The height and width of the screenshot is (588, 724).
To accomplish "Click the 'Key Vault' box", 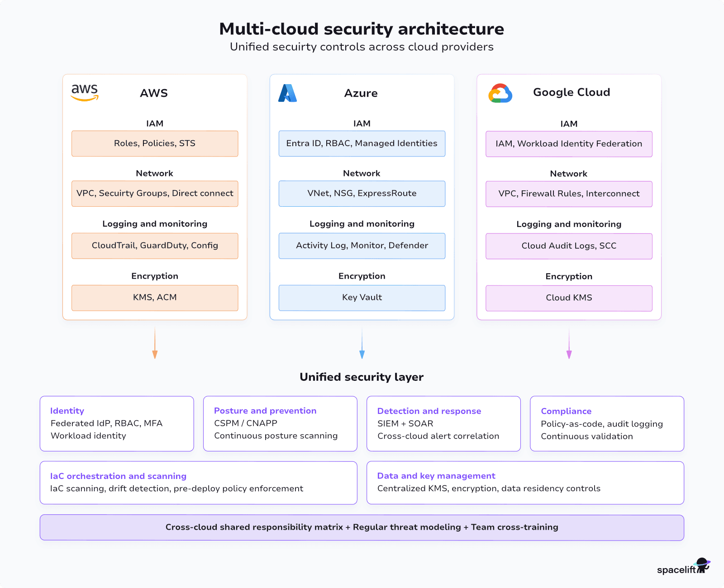I will click(x=362, y=298).
